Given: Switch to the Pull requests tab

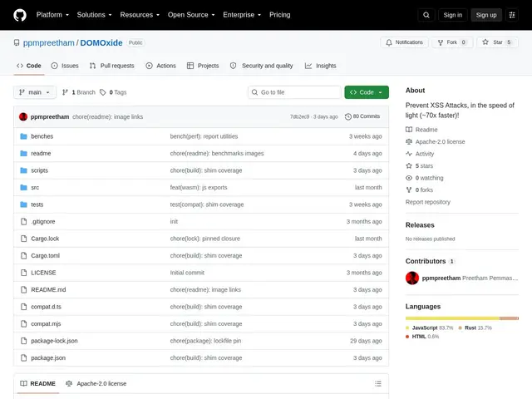Looking at the screenshot, I should click(112, 66).
